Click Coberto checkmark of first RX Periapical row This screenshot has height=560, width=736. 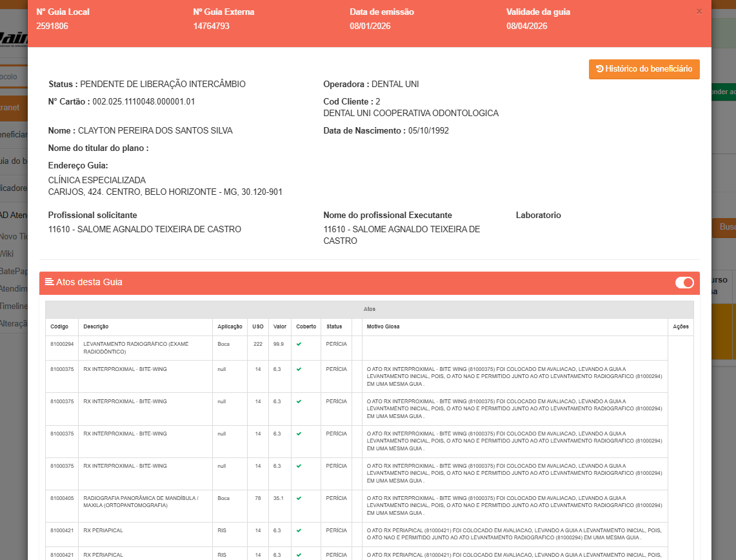tap(299, 531)
